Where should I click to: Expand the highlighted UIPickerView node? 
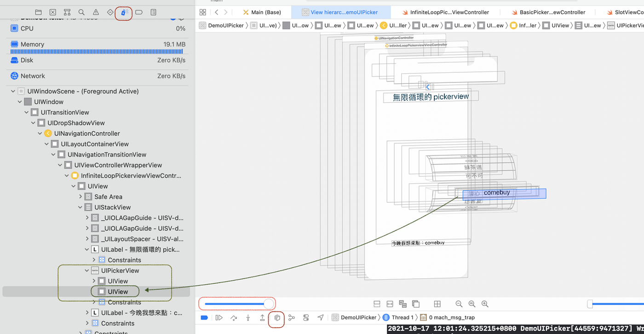tap(86, 270)
